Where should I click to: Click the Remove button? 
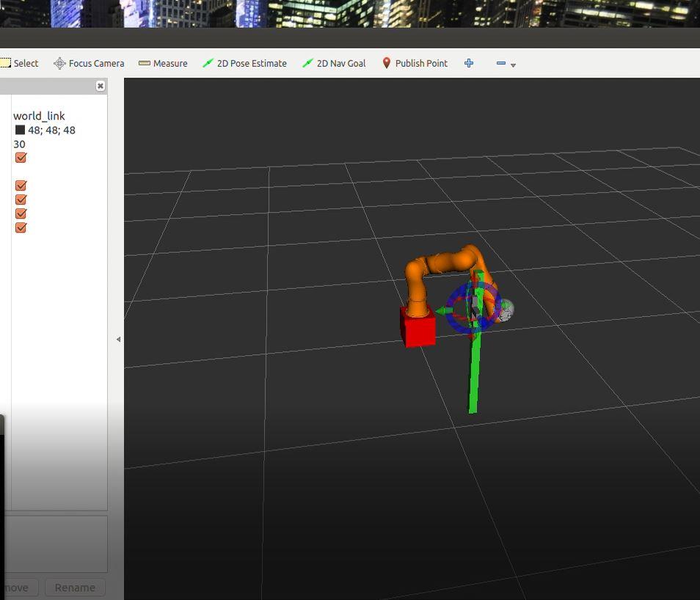point(19,588)
